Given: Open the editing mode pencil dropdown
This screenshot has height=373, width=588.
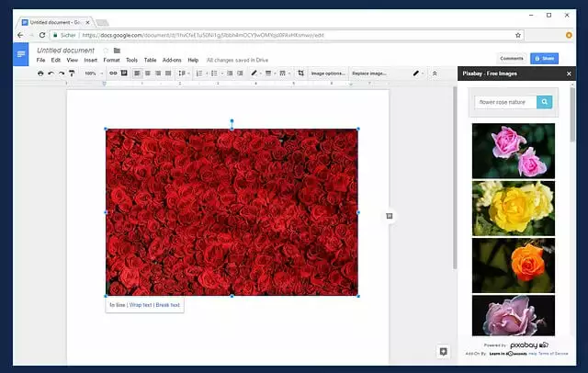Looking at the screenshot, I should coord(420,73).
